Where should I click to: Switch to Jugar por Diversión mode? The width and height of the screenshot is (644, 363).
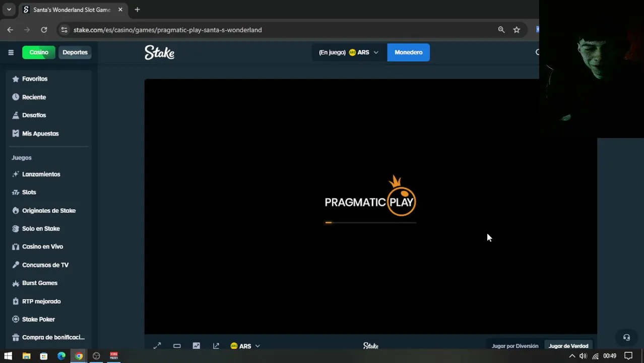(x=515, y=346)
